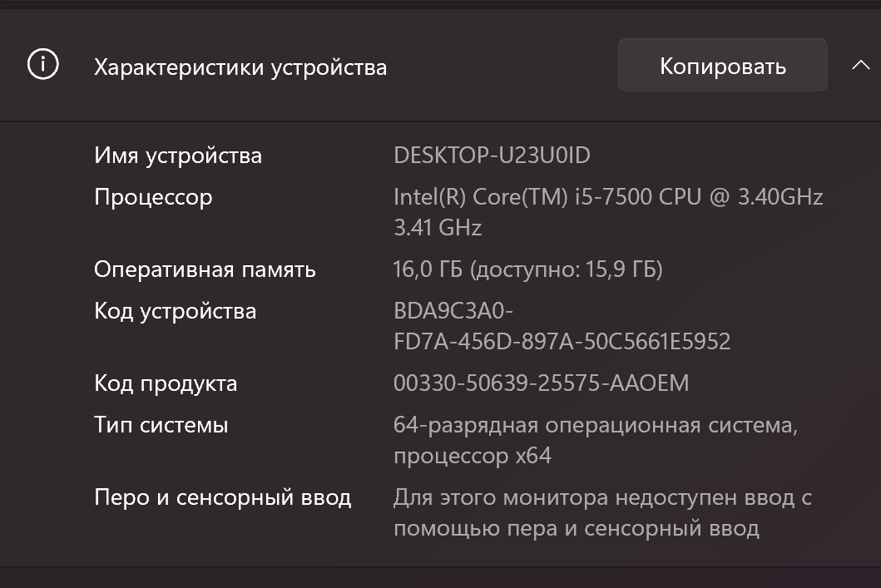Click the FD7A-456D-897A-50C5661E5952 line
Image resolution: width=881 pixels, height=588 pixels.
coord(562,341)
